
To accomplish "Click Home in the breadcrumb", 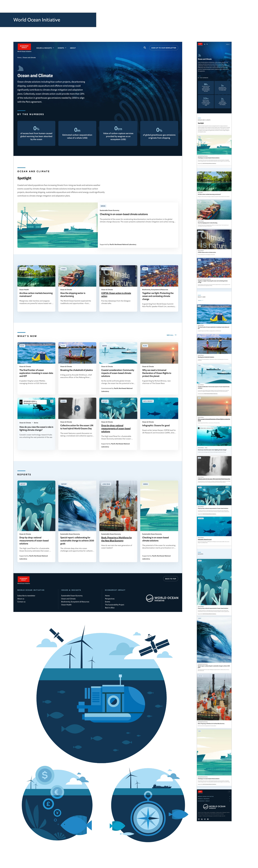I will point(19,58).
